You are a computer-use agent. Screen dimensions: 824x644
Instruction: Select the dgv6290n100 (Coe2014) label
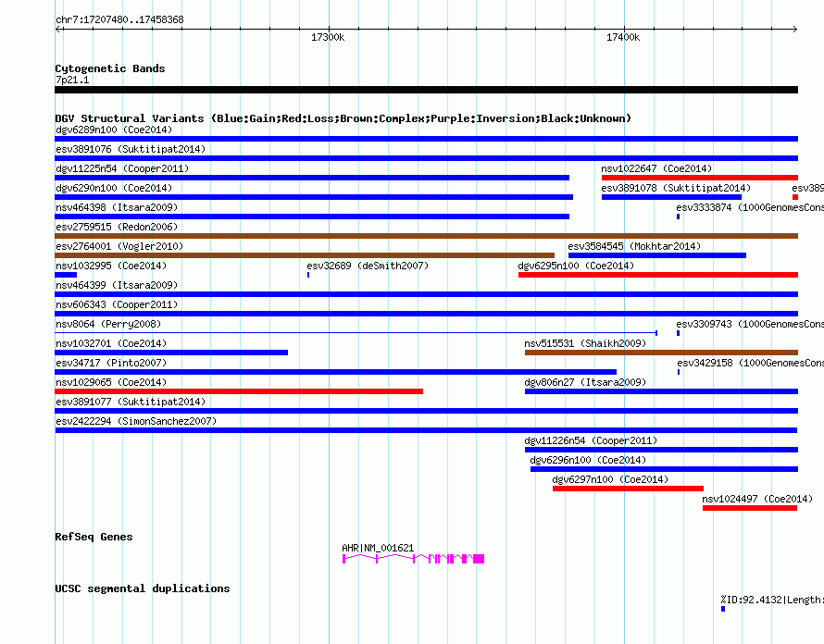tap(114, 188)
